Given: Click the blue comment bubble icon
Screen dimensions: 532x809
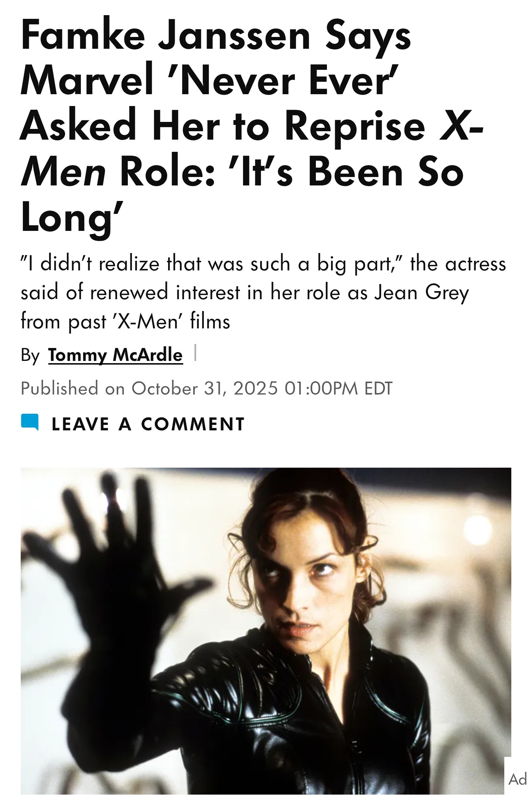Looking at the screenshot, I should [30, 423].
